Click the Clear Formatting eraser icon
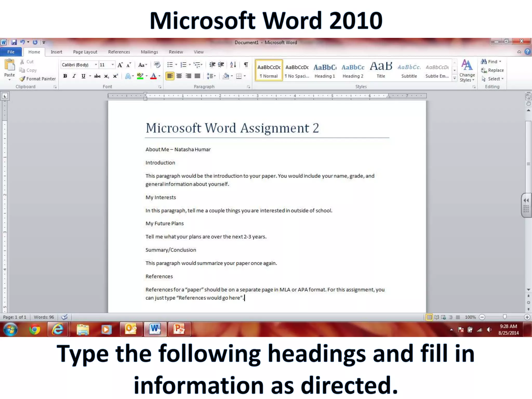 coord(157,65)
